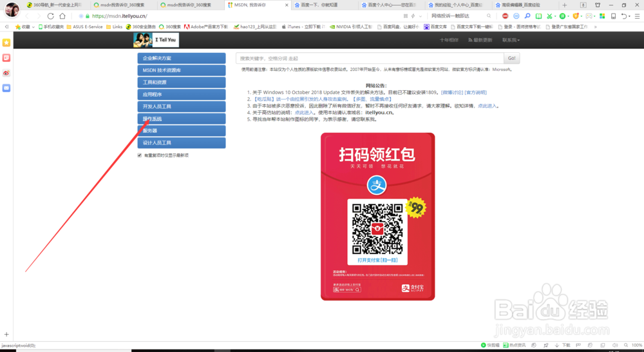Click the blue magnifier extension icon
Screen dimensions: 644x352
click(x=527, y=16)
